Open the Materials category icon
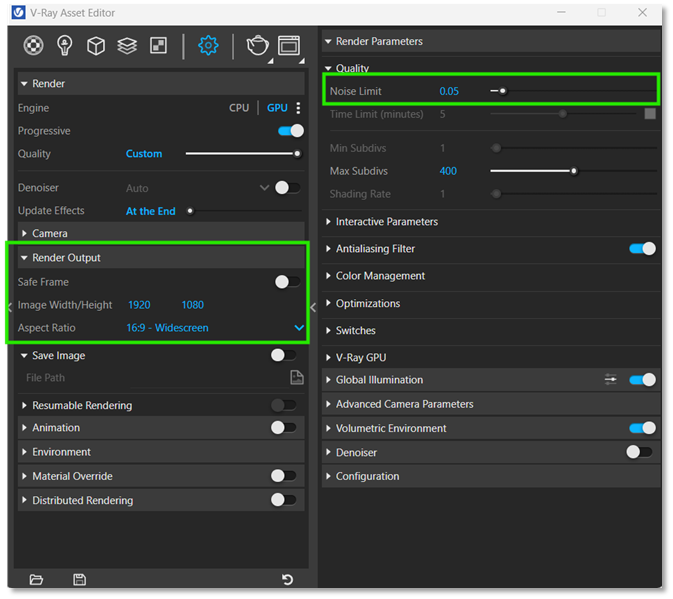The image size is (673, 599). (x=34, y=45)
